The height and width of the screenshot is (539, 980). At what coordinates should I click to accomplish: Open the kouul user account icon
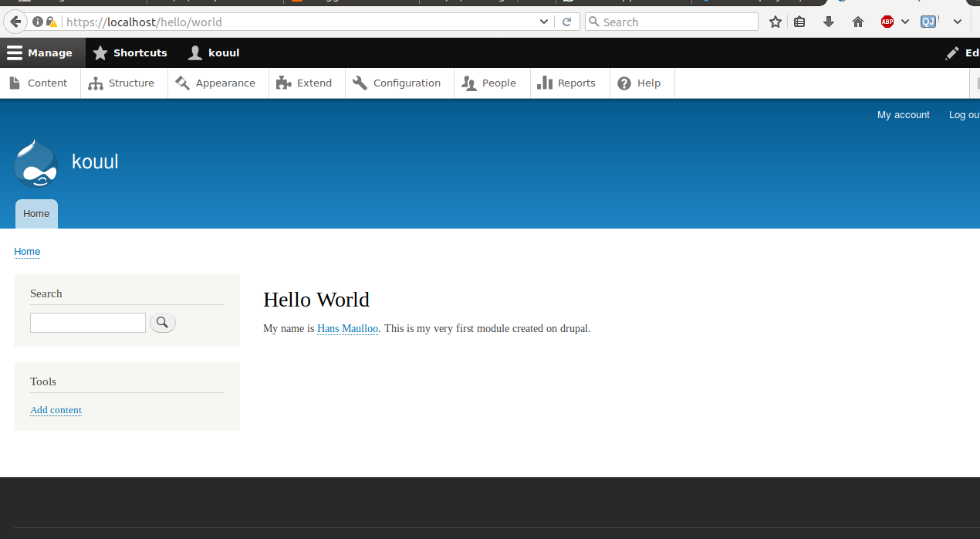click(194, 53)
